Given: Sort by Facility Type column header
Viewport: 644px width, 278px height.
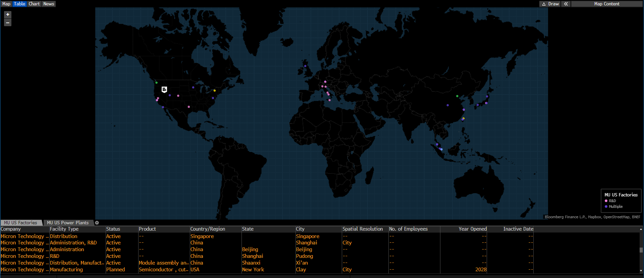Looking at the screenshot, I should pyautogui.click(x=64, y=229).
